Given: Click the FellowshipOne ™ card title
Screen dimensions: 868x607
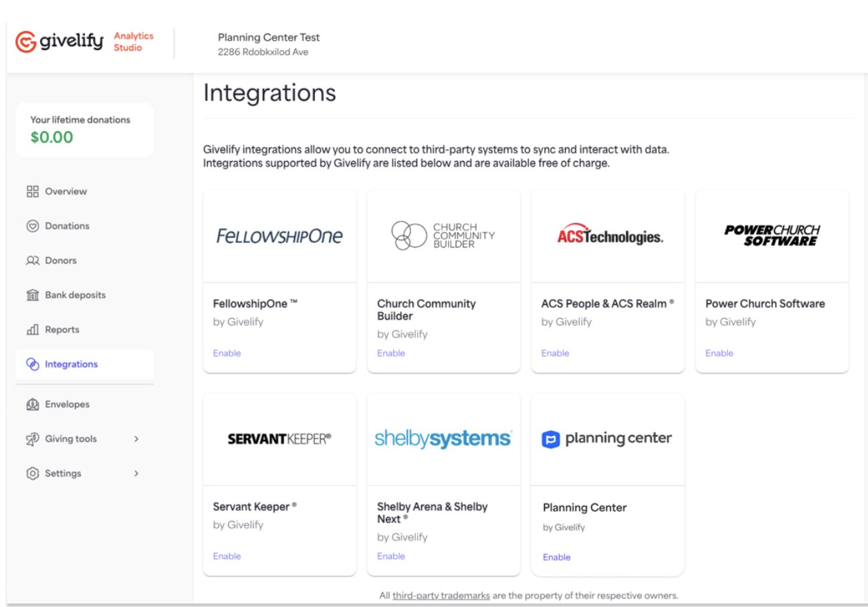Looking at the screenshot, I should (255, 303).
